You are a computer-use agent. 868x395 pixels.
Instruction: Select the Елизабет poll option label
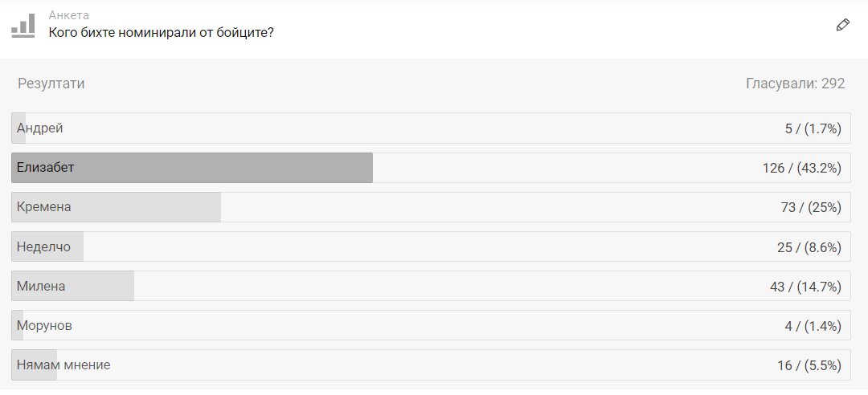point(46,168)
